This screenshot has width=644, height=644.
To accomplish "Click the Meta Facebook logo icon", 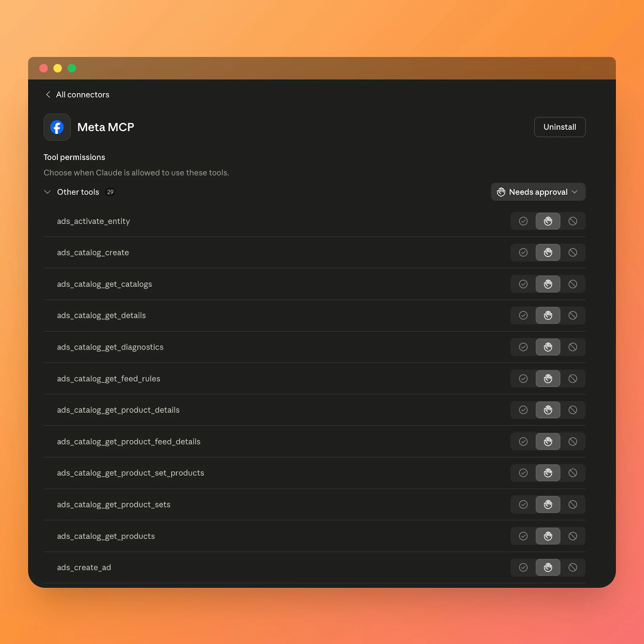I will [x=57, y=127].
